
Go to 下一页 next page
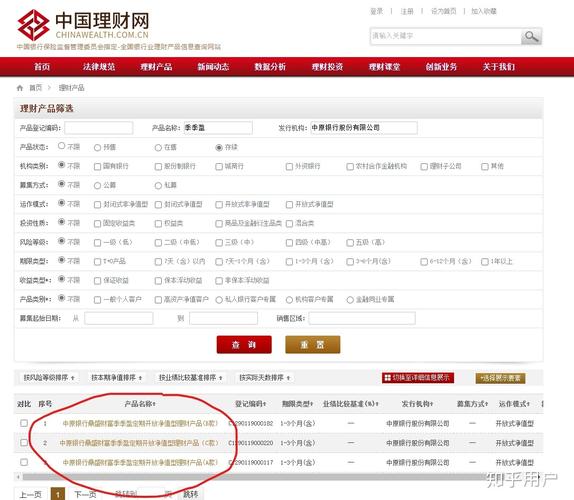pyautogui.click(x=86, y=495)
